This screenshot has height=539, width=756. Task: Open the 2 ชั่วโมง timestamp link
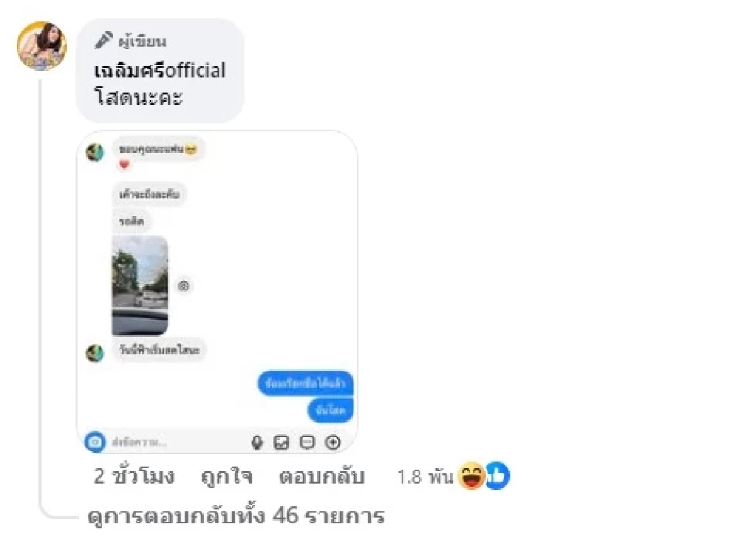(x=134, y=477)
